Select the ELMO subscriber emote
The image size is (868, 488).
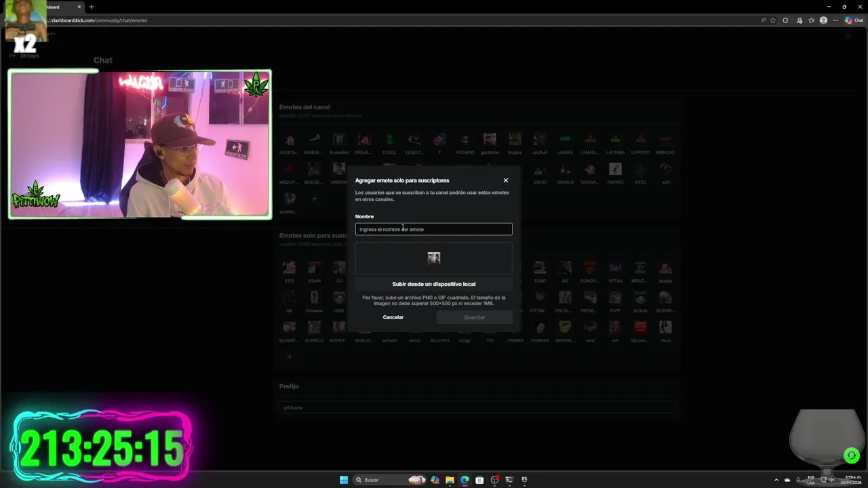pyautogui.click(x=540, y=272)
